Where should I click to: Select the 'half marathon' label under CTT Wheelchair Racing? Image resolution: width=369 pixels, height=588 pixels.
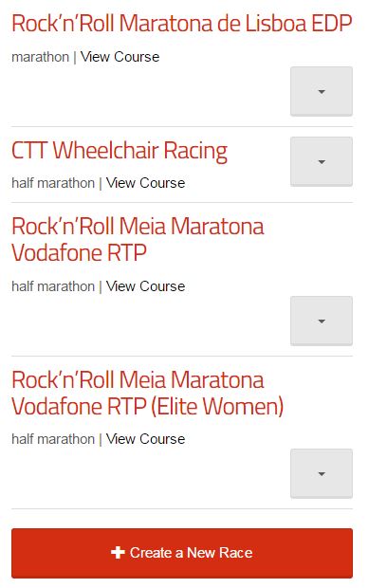[53, 183]
